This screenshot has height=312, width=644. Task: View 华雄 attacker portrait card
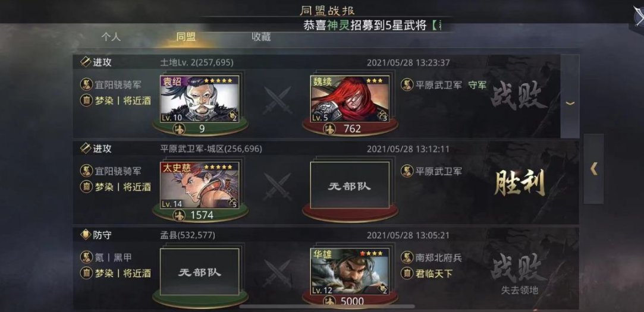pyautogui.click(x=350, y=272)
